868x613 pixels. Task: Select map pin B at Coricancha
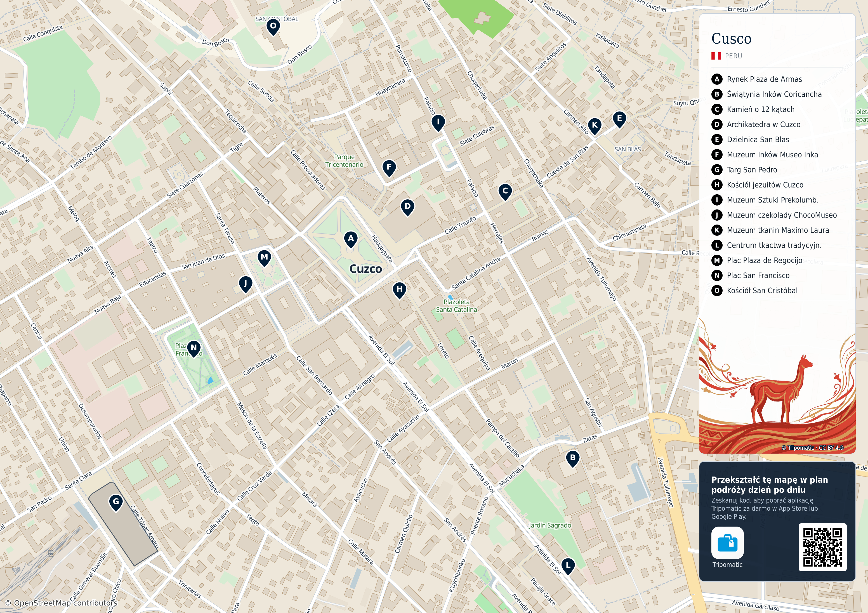click(573, 459)
